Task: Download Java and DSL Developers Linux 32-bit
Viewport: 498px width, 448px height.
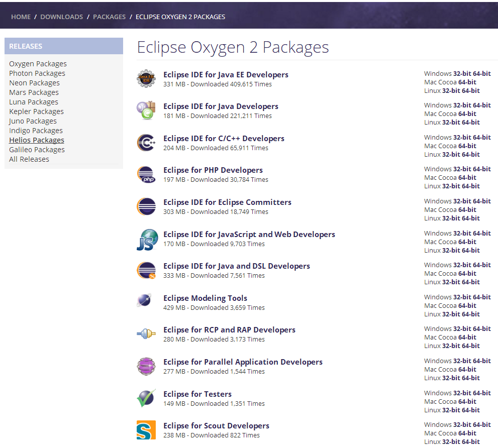Action: [x=451, y=282]
